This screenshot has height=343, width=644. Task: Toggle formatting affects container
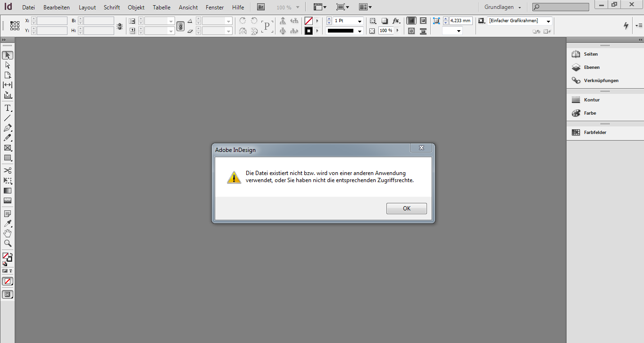tap(5, 271)
